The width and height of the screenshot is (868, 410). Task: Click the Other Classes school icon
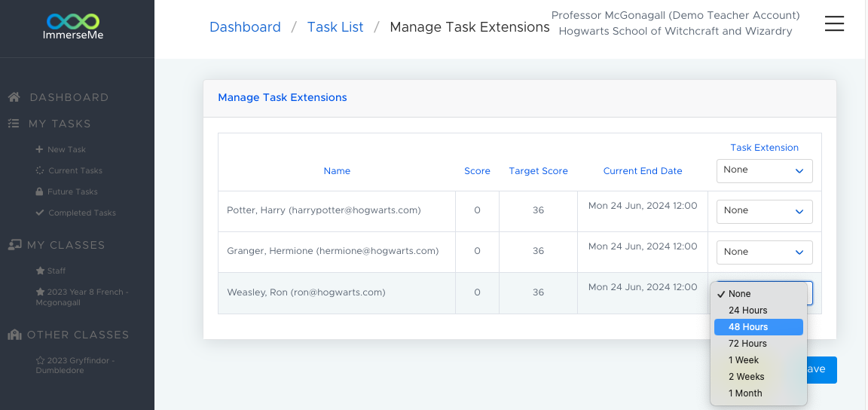(x=15, y=334)
